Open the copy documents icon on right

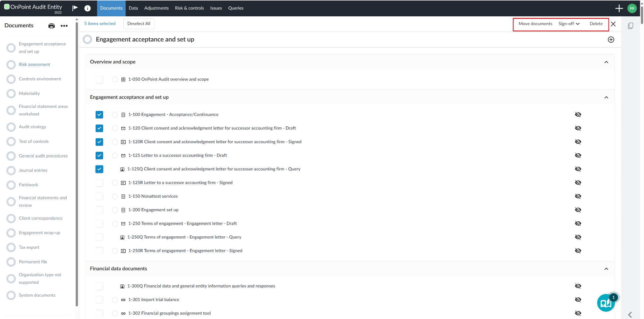coord(630,26)
